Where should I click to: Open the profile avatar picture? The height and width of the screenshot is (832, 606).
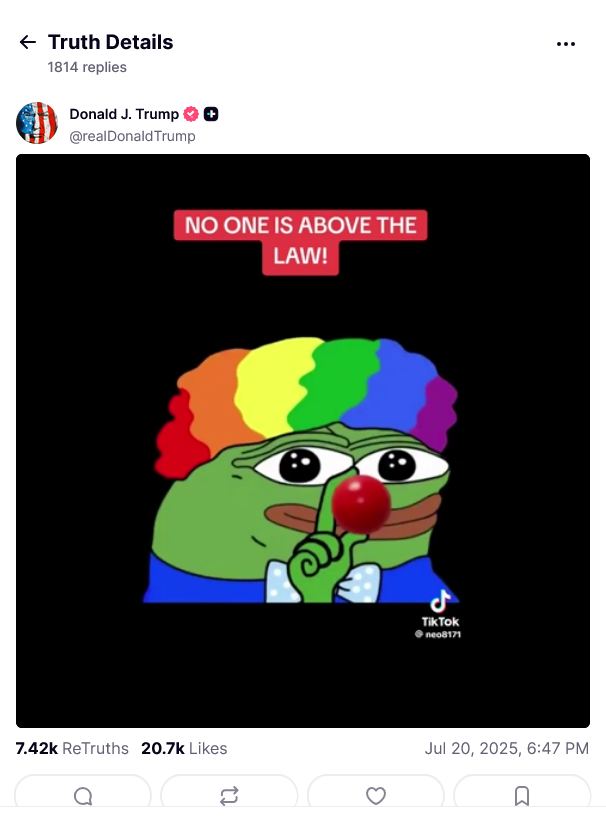37,123
